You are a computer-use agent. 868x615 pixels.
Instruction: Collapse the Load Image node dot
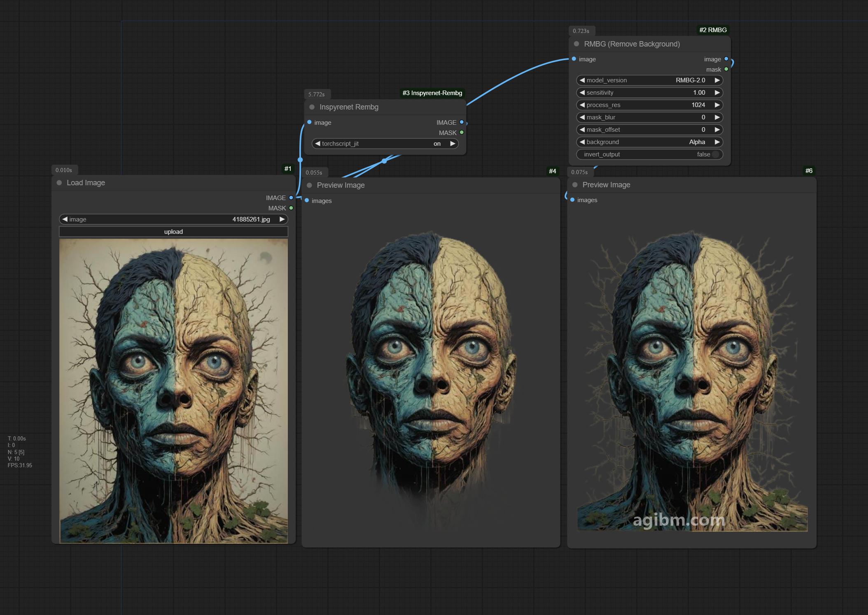point(59,183)
